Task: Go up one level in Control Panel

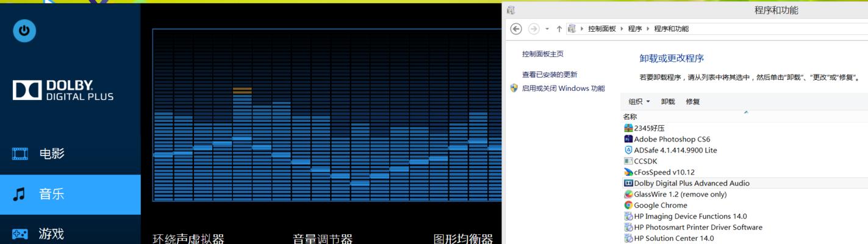Action: click(x=559, y=29)
